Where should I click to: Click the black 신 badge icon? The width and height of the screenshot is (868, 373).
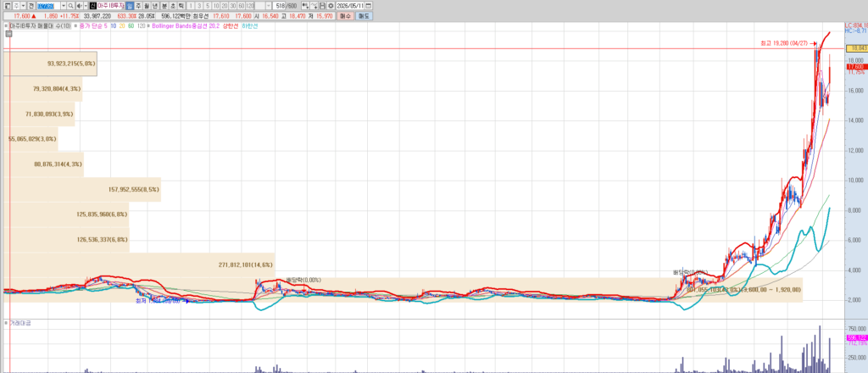tap(93, 6)
